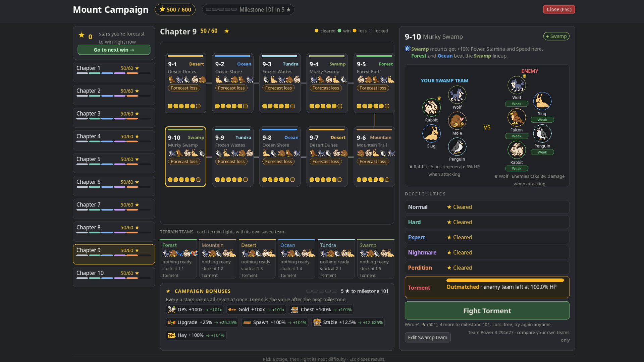Screen dimensions: 644x362
Task: Open stage 9-5 Forest Path card
Action: 374,83
